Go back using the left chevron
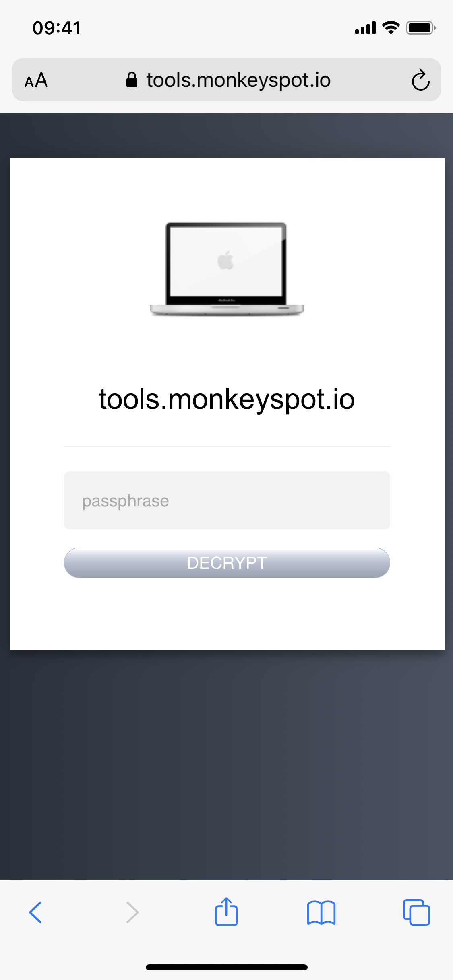Screen dimensions: 453x980 [35, 912]
